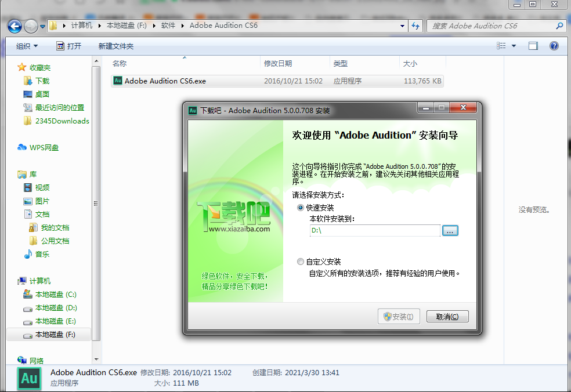Toggle the preview pane icon
Viewport: 571px width, 392px height.
[x=533, y=46]
